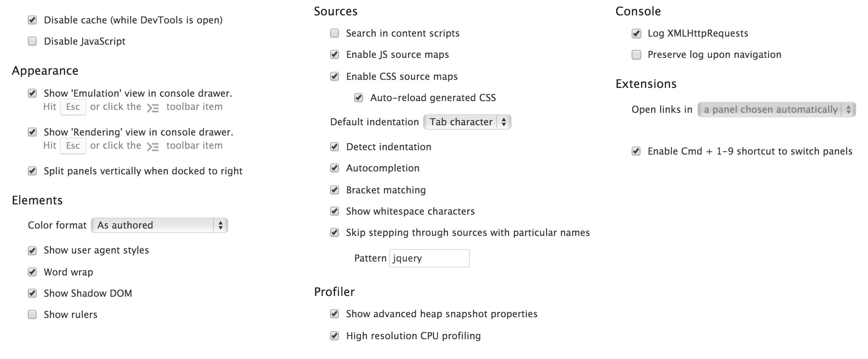Image resolution: width=868 pixels, height=359 pixels.
Task: Click console drawer icon under Emulation option
Action: click(x=153, y=108)
